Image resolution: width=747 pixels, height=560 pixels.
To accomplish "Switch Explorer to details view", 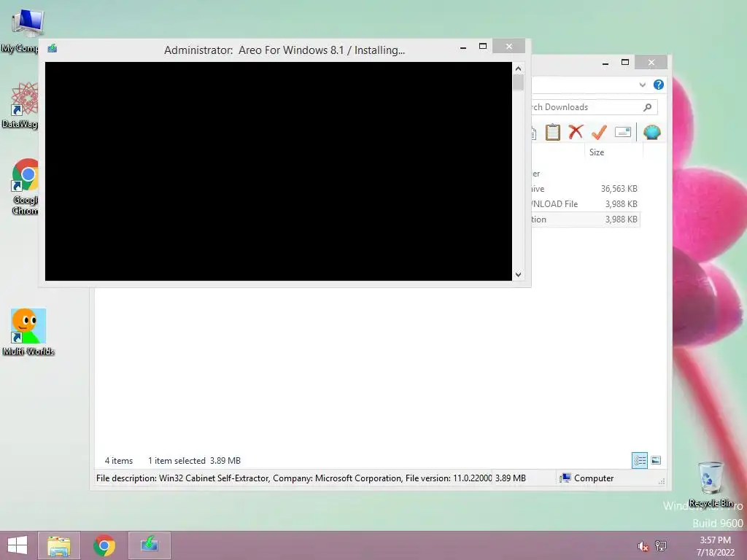I will 639,461.
